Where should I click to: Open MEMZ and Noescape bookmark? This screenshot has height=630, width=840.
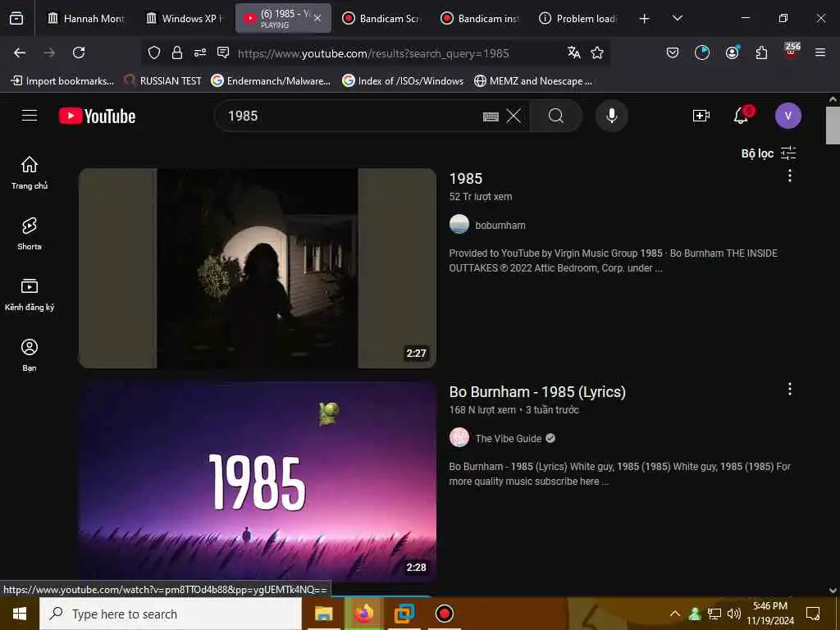click(533, 81)
